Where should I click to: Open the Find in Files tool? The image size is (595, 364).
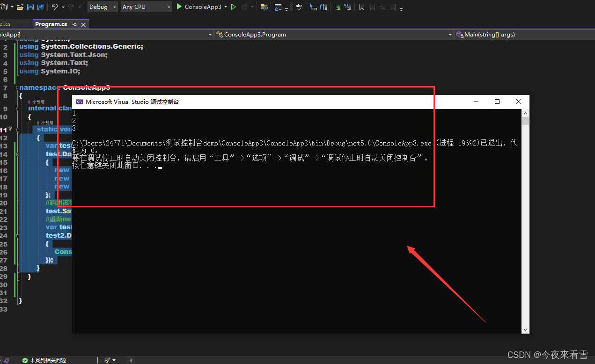[x=264, y=7]
